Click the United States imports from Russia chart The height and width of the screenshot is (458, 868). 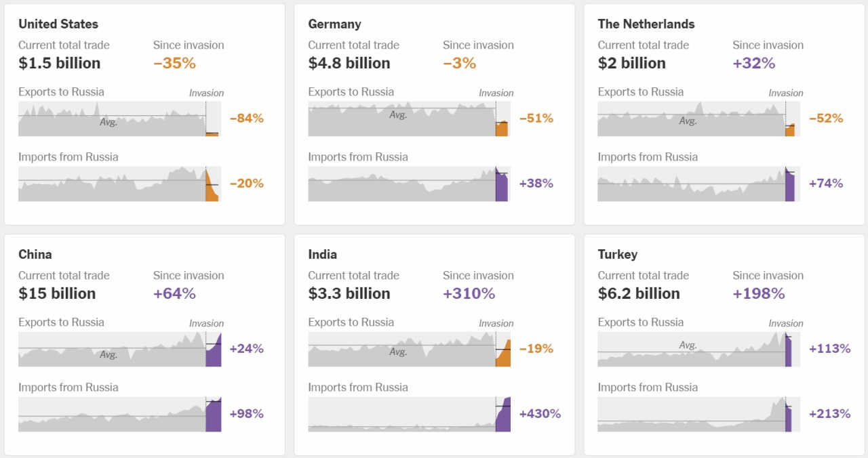119,184
